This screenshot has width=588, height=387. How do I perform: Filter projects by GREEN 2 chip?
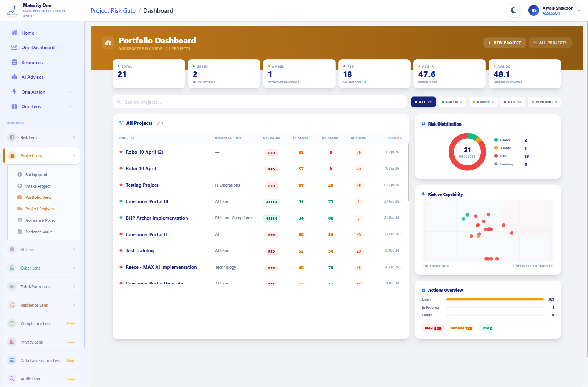pyautogui.click(x=452, y=102)
